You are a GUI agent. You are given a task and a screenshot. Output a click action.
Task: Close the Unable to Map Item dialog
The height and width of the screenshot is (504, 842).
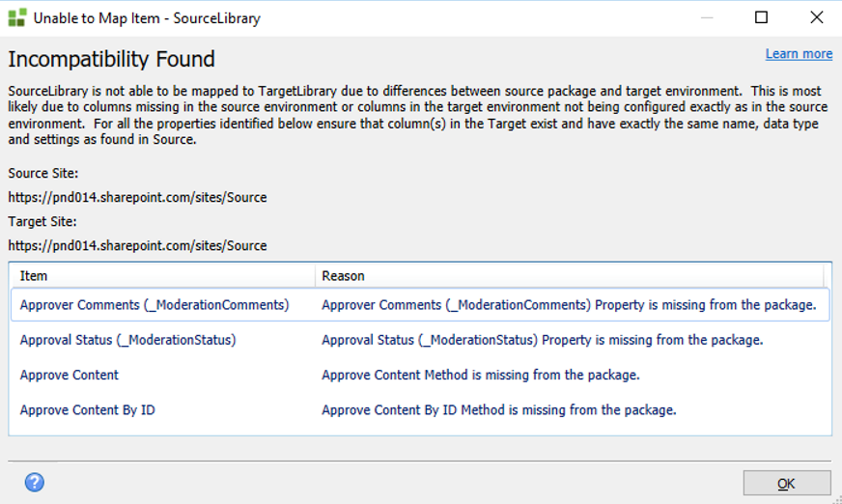(x=816, y=17)
